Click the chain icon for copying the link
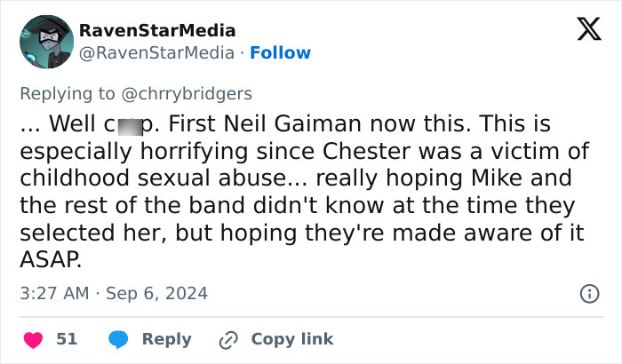This screenshot has width=622, height=364. [x=229, y=339]
